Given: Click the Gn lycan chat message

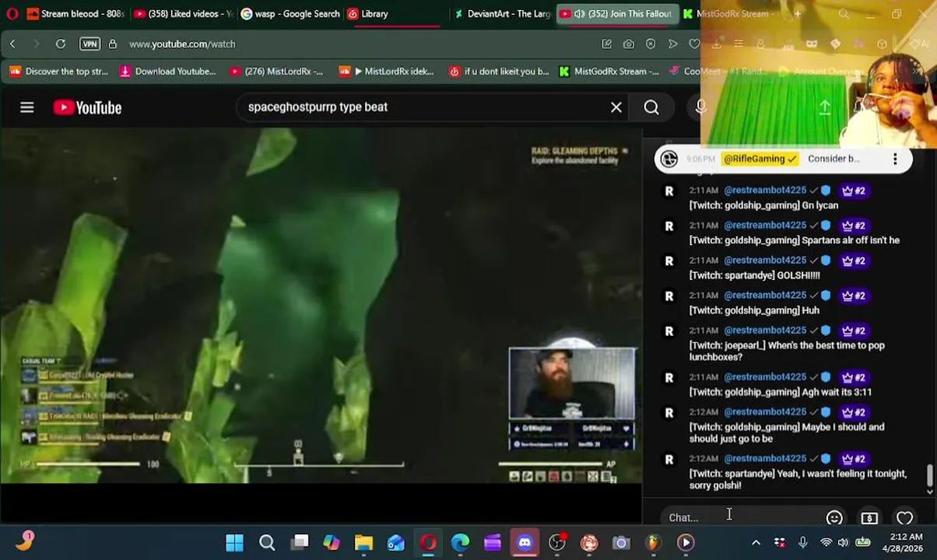Looking at the screenshot, I should (x=763, y=205).
